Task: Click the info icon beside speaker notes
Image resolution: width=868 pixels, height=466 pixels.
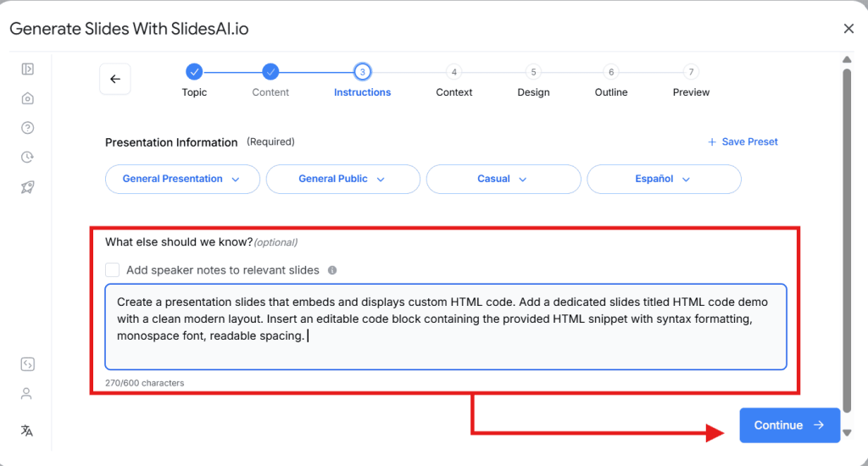Action: [x=332, y=270]
